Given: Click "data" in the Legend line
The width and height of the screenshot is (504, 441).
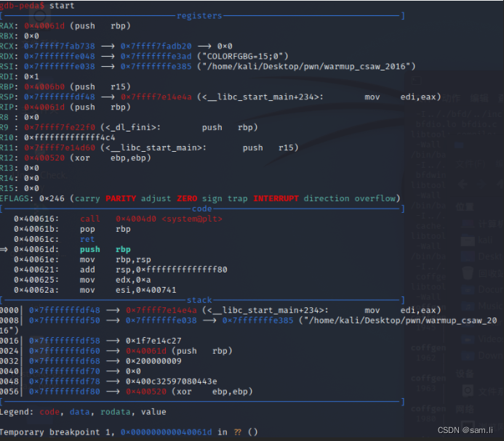Looking at the screenshot, I should pyautogui.click(x=80, y=412).
